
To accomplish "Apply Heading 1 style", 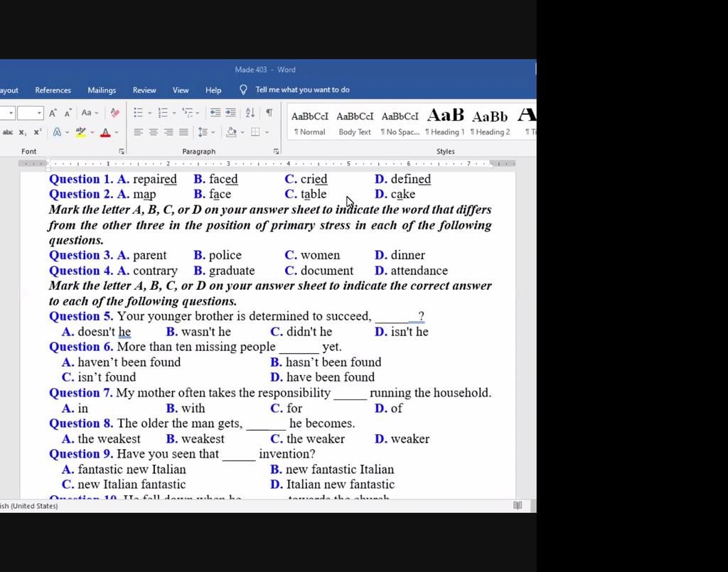I will point(445,123).
